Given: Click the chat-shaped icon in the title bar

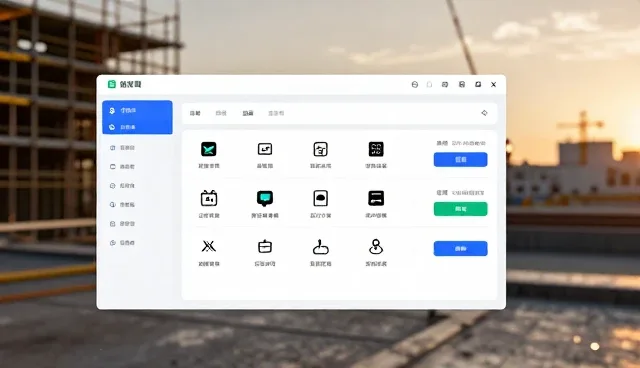Looking at the screenshot, I should tap(445, 84).
